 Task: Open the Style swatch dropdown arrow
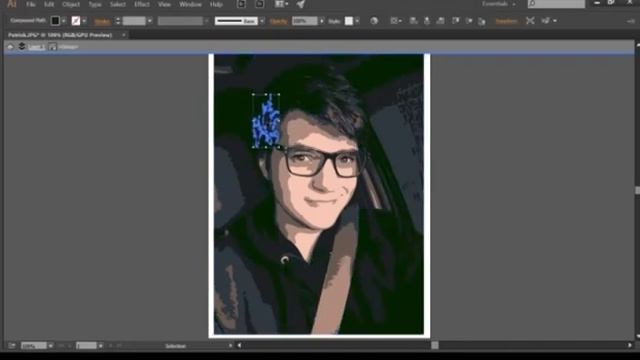(357, 21)
